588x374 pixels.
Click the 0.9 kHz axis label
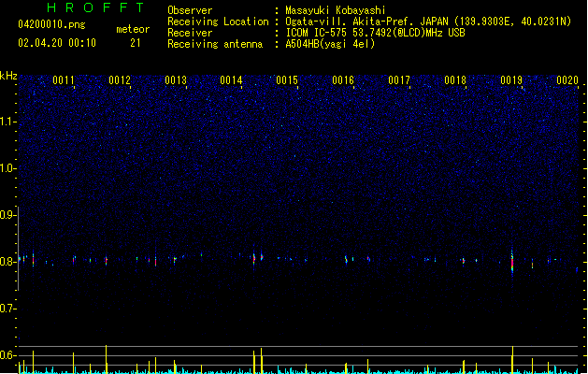[7, 215]
